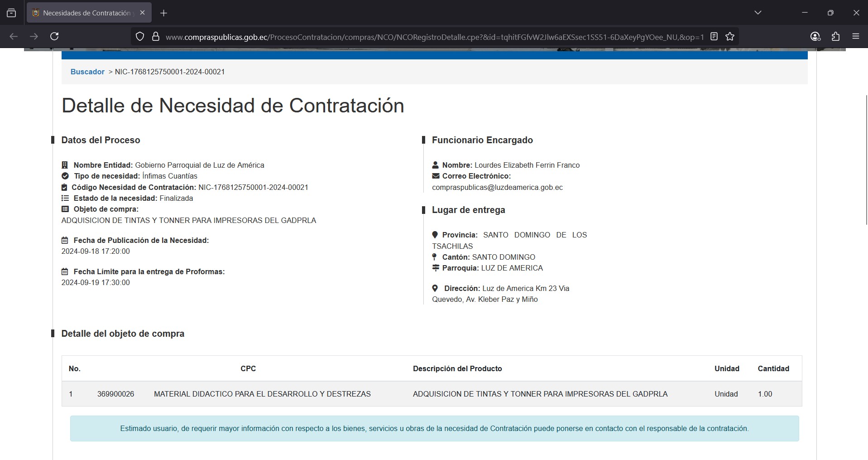Go forward with the browser forward arrow
This screenshot has height=460, width=868.
point(34,36)
